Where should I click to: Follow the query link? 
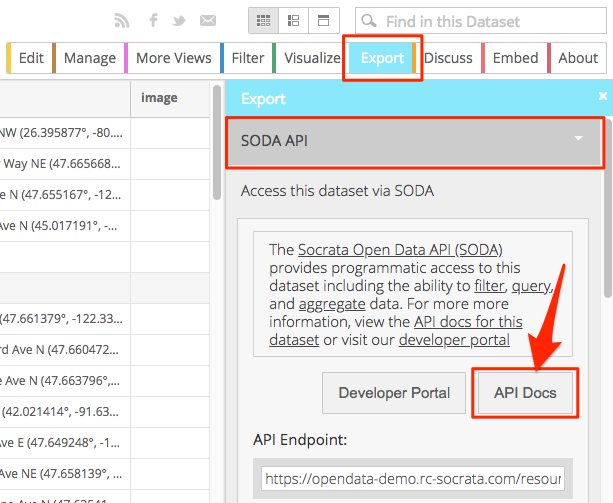click(x=531, y=286)
